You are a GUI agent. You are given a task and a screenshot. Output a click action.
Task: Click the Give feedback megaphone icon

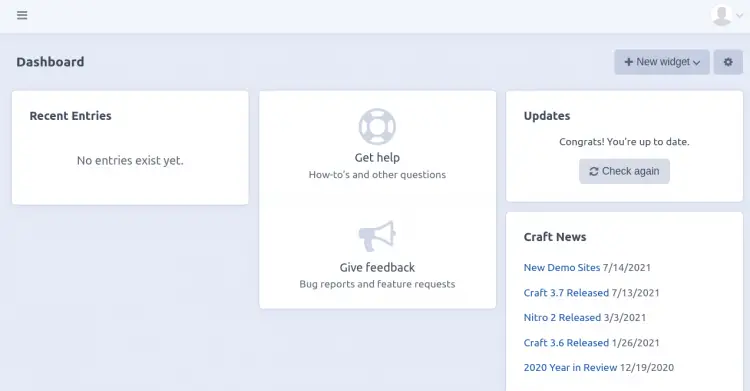[377, 236]
